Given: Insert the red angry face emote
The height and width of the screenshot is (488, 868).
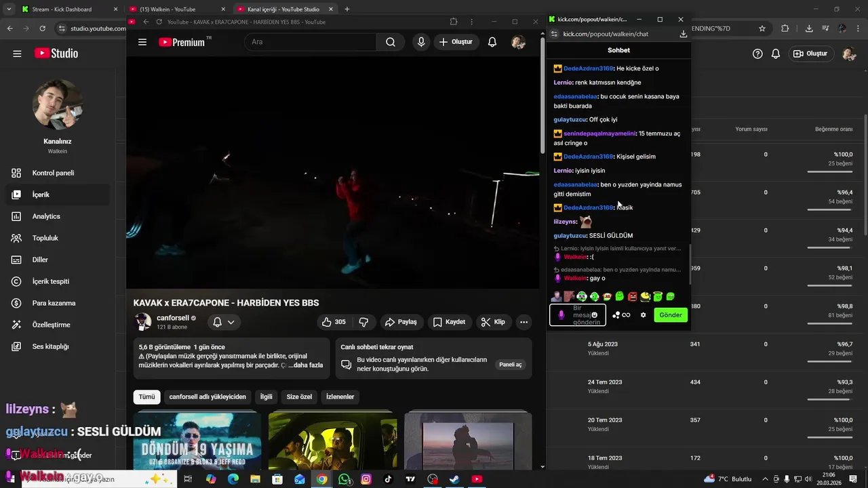Looking at the screenshot, I should [632, 296].
